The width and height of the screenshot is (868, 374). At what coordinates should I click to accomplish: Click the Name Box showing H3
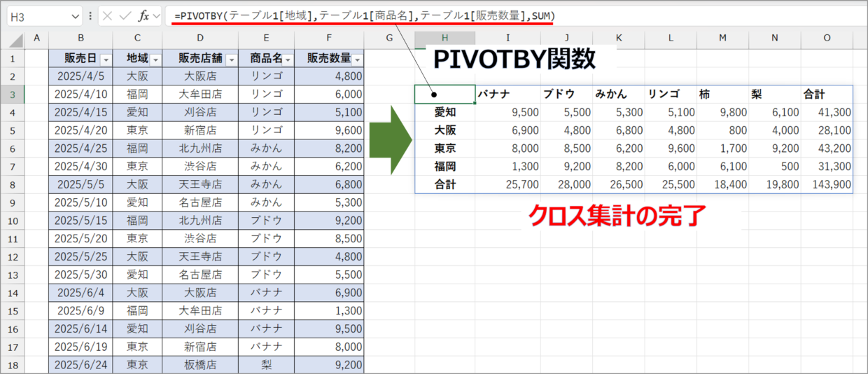(x=38, y=15)
